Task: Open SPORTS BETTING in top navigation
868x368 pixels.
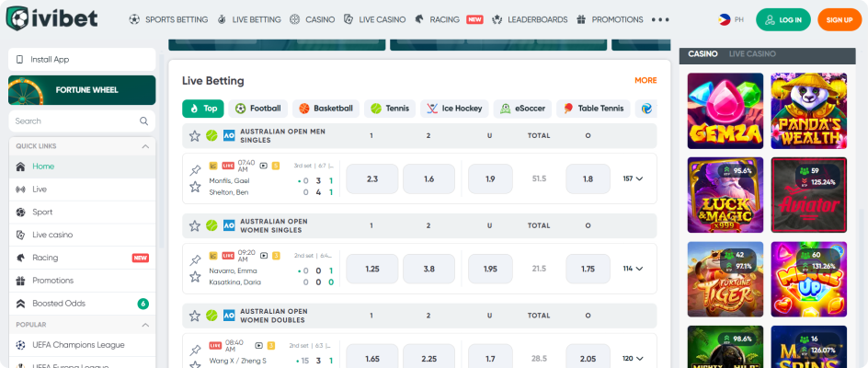Action: (169, 19)
